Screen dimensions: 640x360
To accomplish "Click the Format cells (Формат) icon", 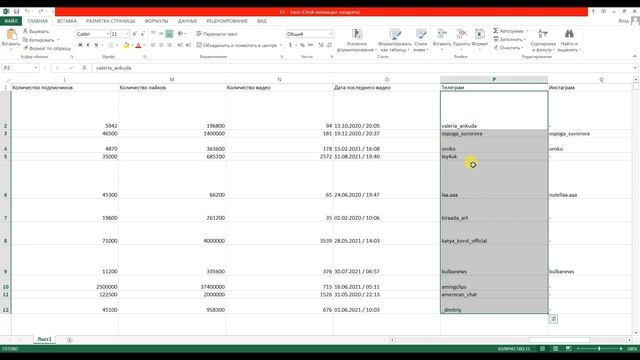I will click(480, 34).
